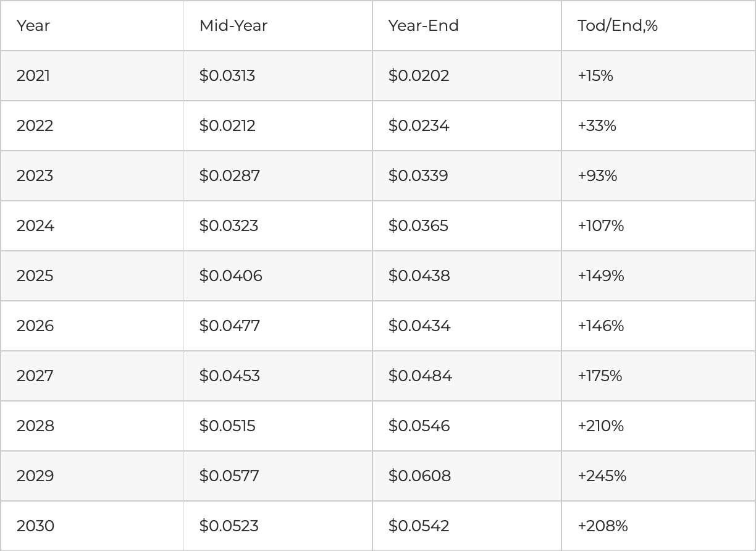Viewport: 756px width, 551px height.
Task: Select the $0.0313 mid-year value
Action: tap(227, 76)
